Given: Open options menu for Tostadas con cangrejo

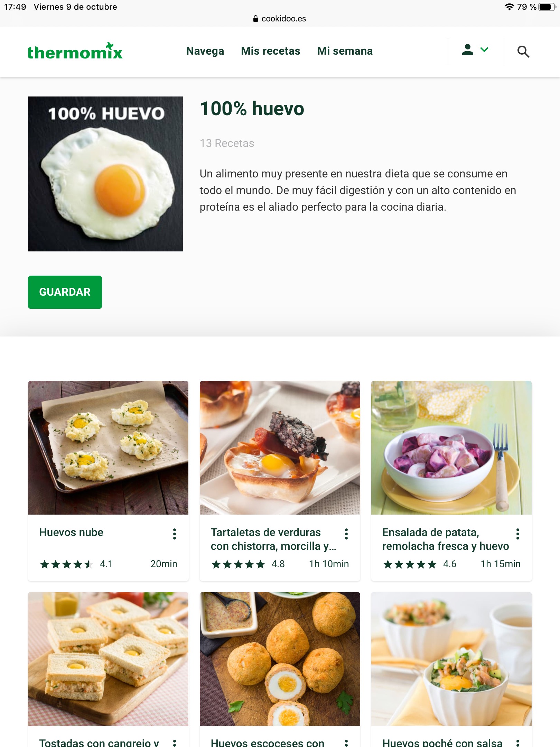Looking at the screenshot, I should tap(175, 743).
